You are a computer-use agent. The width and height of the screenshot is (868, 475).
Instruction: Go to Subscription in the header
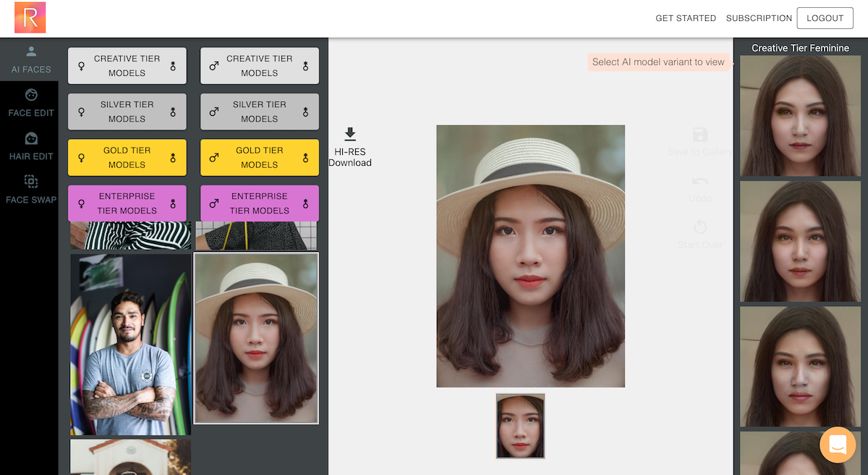point(759,18)
